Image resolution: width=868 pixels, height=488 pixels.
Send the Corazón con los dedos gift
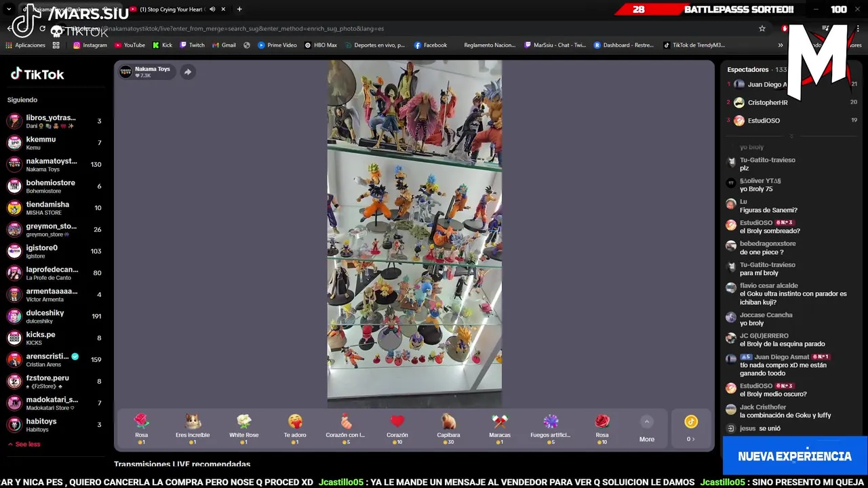pyautogui.click(x=346, y=429)
